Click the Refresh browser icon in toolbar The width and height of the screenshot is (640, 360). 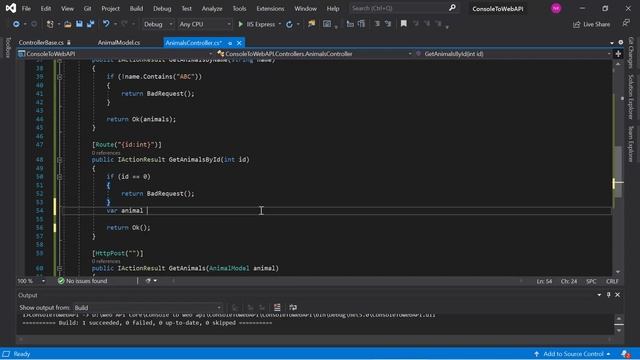[x=289, y=24]
